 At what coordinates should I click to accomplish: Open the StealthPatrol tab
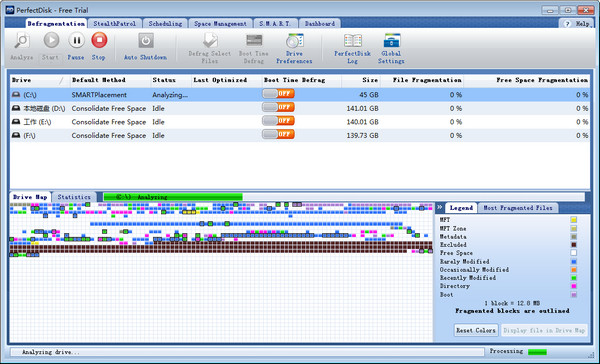click(114, 24)
